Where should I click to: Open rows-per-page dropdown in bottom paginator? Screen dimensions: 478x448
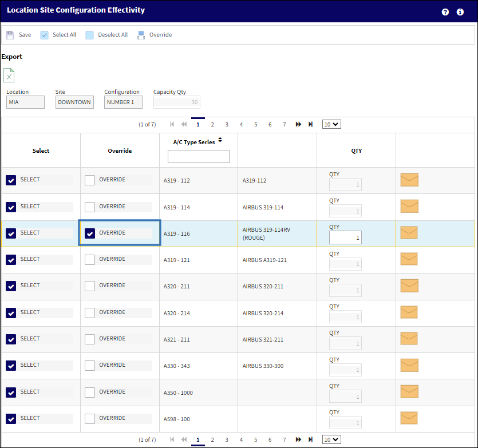(x=331, y=439)
